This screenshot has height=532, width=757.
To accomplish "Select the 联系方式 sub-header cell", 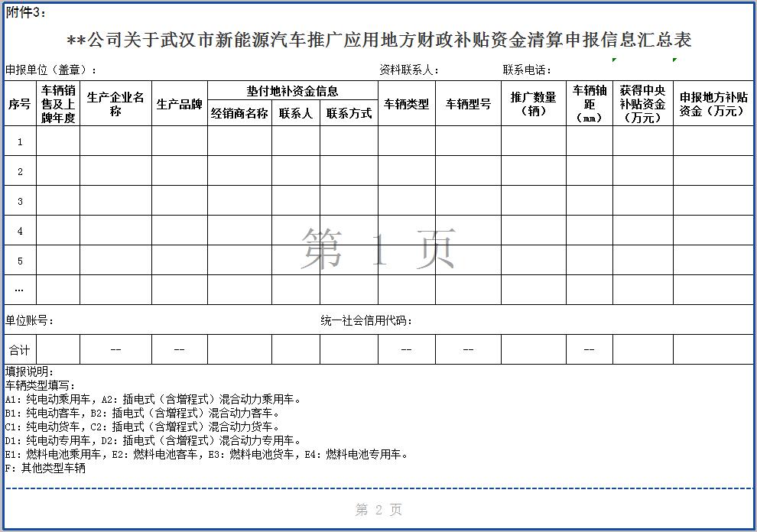I will click(x=349, y=113).
